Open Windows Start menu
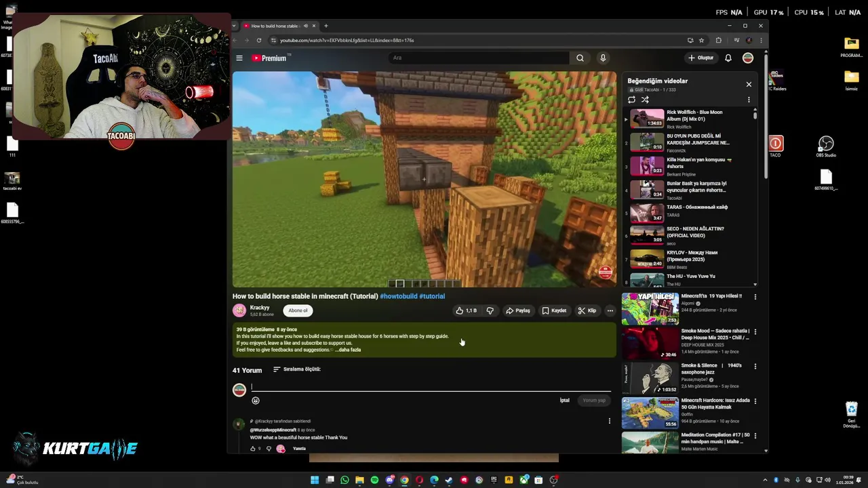Screen dimensions: 868x488 tap(315, 480)
